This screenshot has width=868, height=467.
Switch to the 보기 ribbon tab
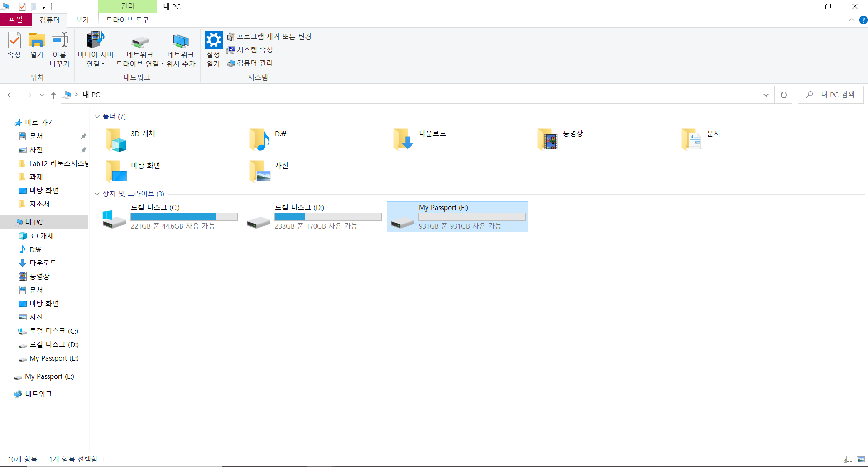(x=82, y=19)
